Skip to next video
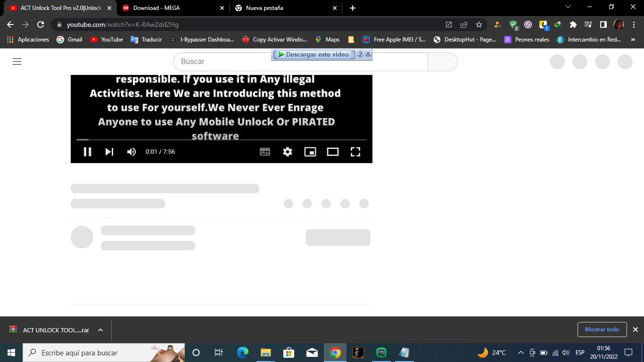 (109, 152)
